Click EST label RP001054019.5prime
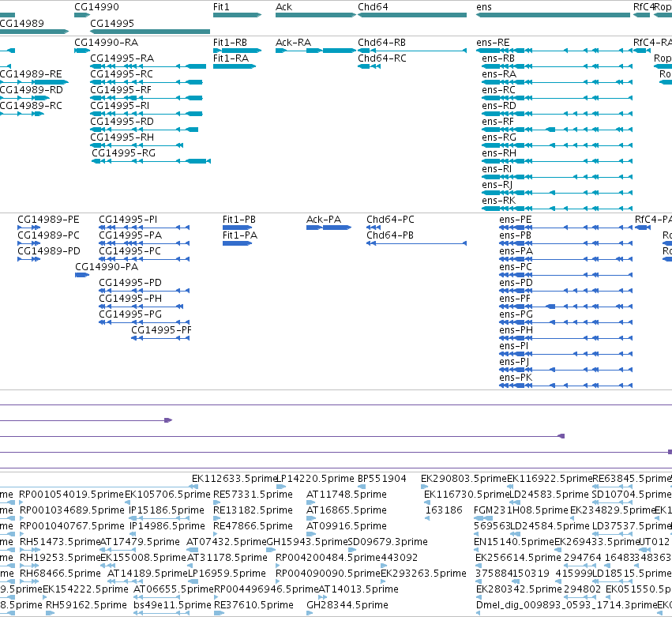The width and height of the screenshot is (672, 617). [72, 495]
